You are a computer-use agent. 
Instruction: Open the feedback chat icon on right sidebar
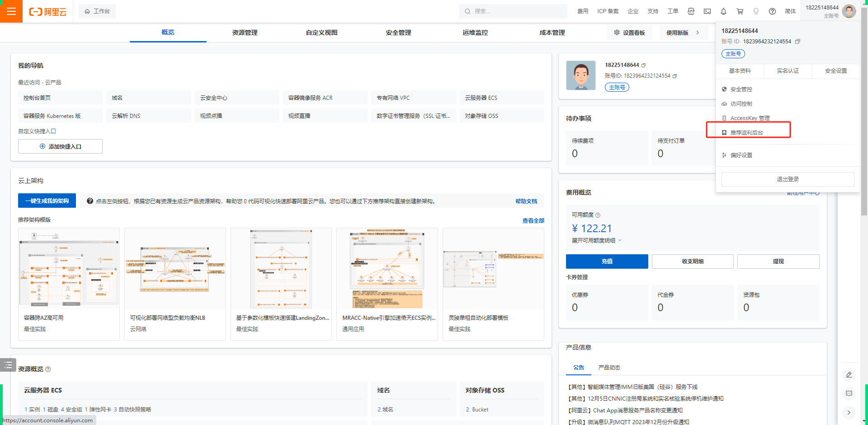click(849, 393)
